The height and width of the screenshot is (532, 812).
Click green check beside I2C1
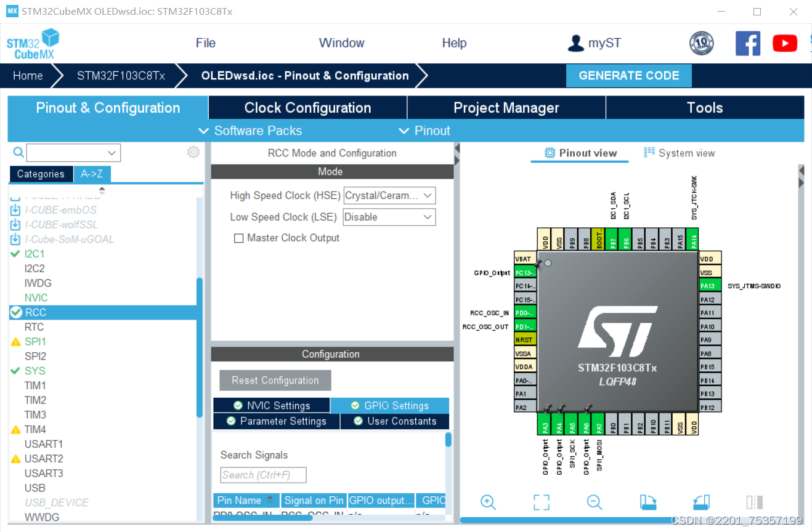pyautogui.click(x=15, y=254)
